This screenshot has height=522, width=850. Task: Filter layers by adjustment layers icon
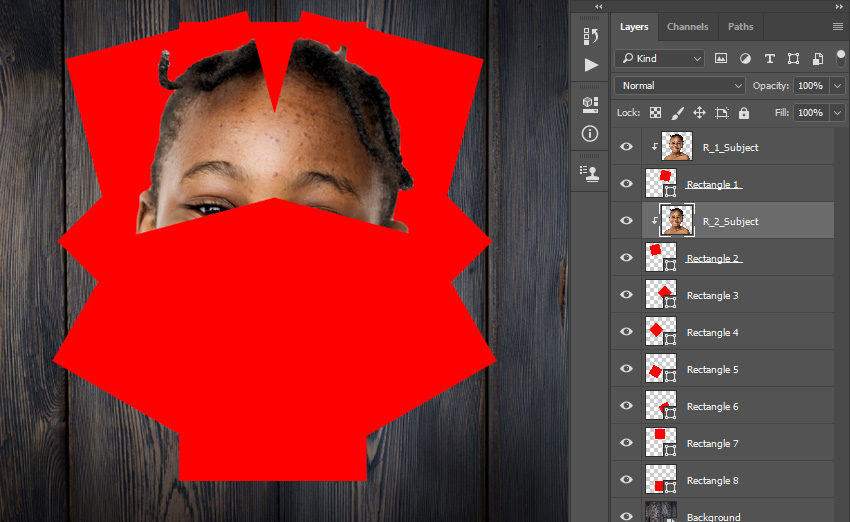[x=745, y=59]
